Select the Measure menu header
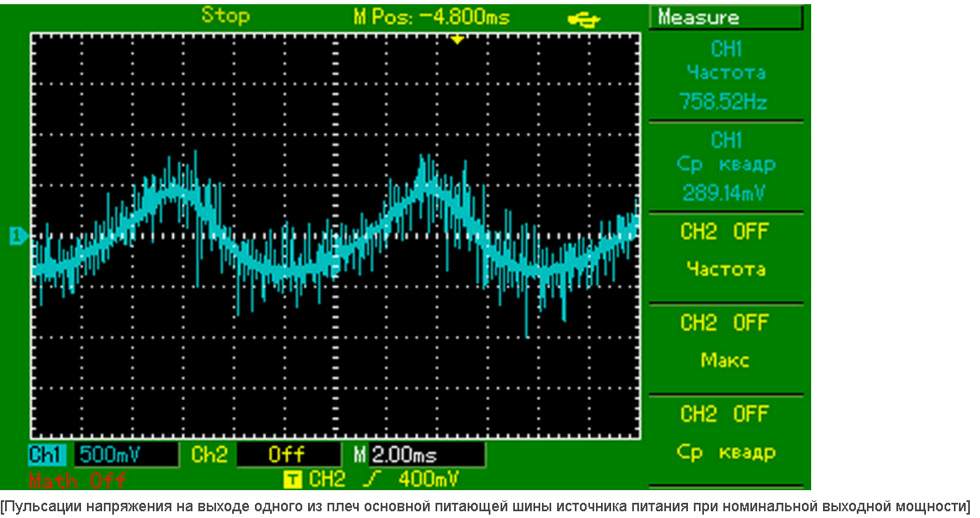 click(x=727, y=18)
